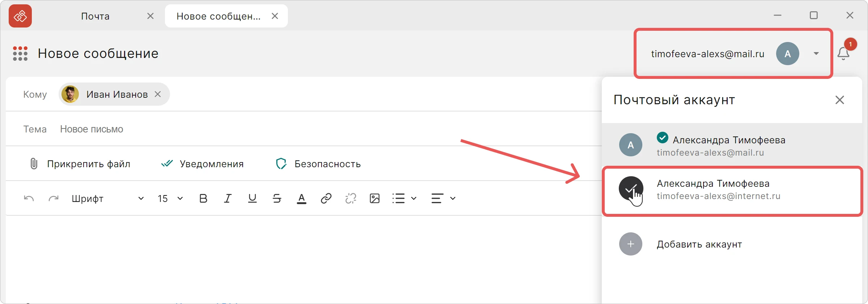
Task: Expand the Шрифт font dropdown
Action: tap(108, 198)
